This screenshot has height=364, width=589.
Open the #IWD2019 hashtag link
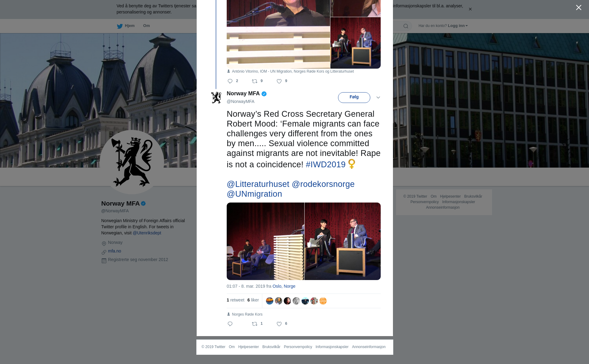click(325, 165)
